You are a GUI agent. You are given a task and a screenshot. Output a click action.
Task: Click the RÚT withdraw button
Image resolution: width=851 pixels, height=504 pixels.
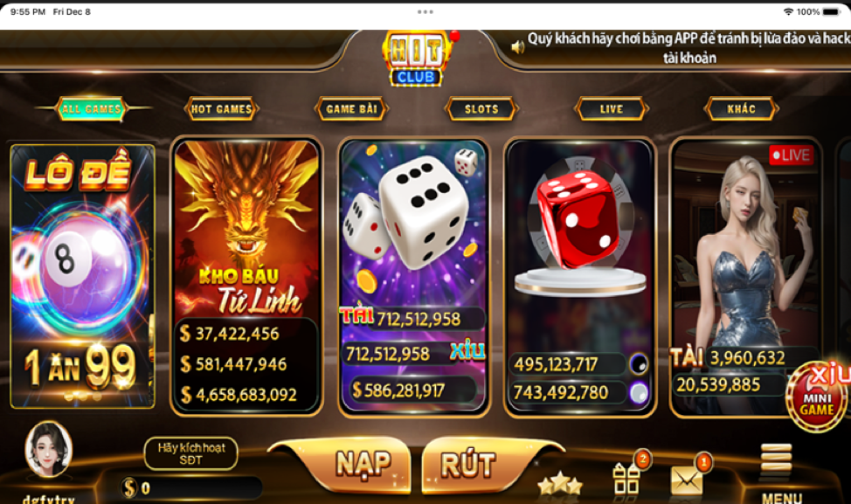click(x=467, y=466)
